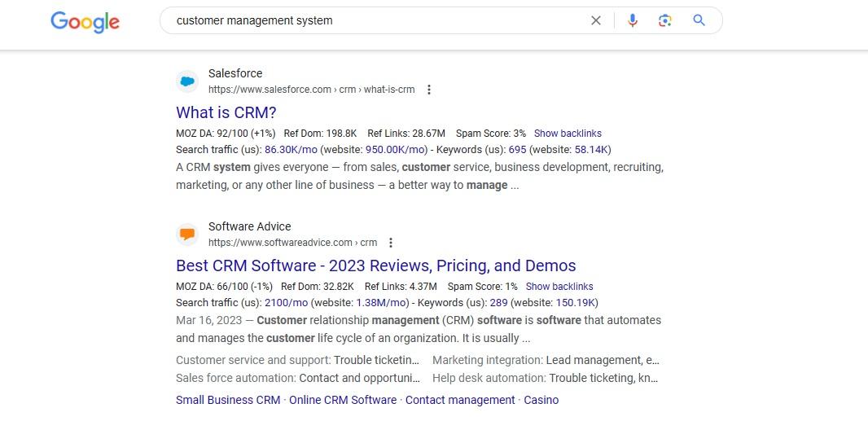Click 'MOZ DA: 92/100 (+1%)' metric
Image resolution: width=868 pixels, height=430 pixels.
coord(225,134)
